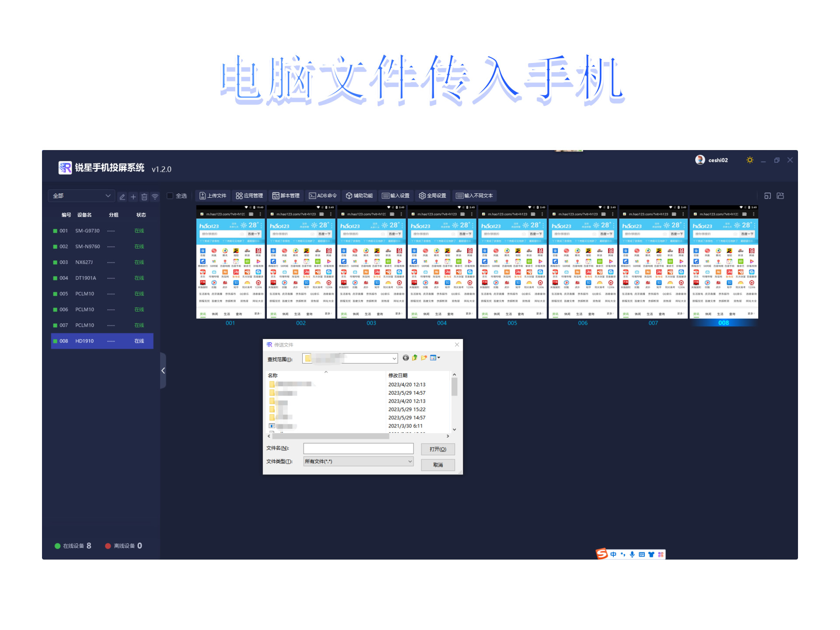
Task: Open the view menu dropdown in dialog
Action: pos(435,358)
